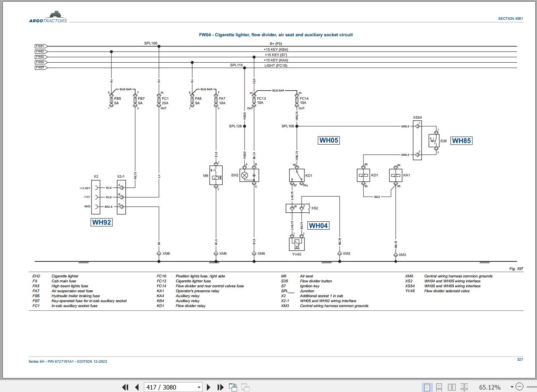Image resolution: width=537 pixels, height=392 pixels.
Task: Click the zoom out minus button
Action: tap(519, 387)
